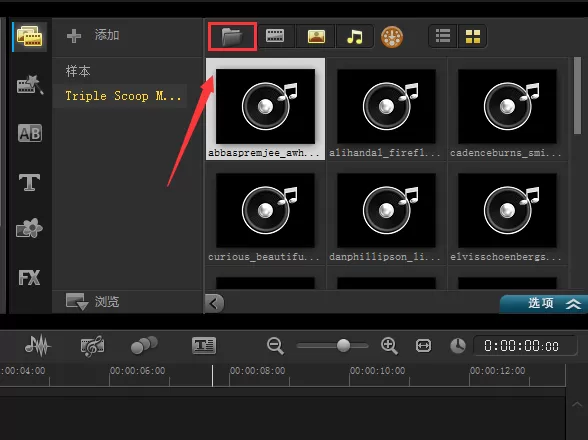
Task: Open the Auto Music icon
Action: click(92, 345)
